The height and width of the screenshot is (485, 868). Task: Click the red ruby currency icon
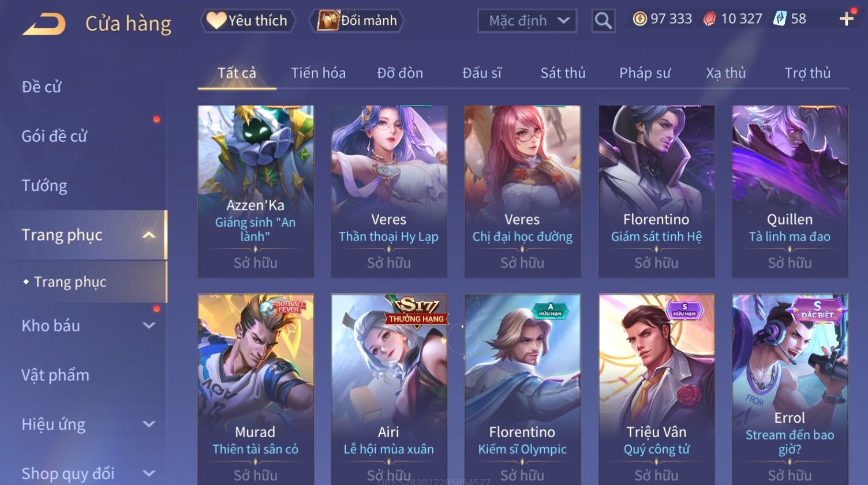[709, 19]
